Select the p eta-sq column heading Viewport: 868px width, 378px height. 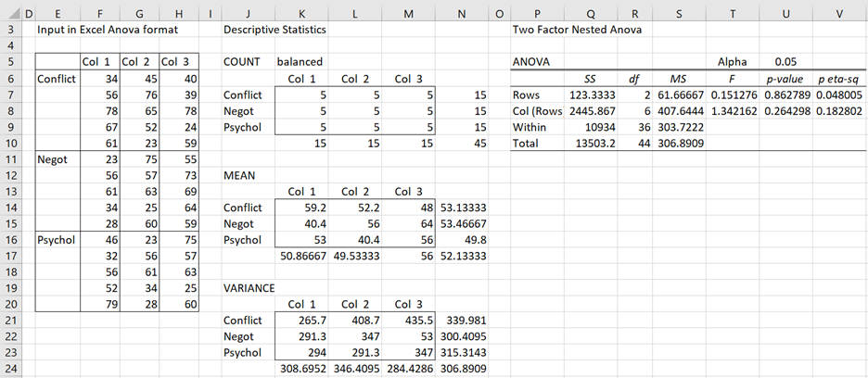pyautogui.click(x=840, y=79)
